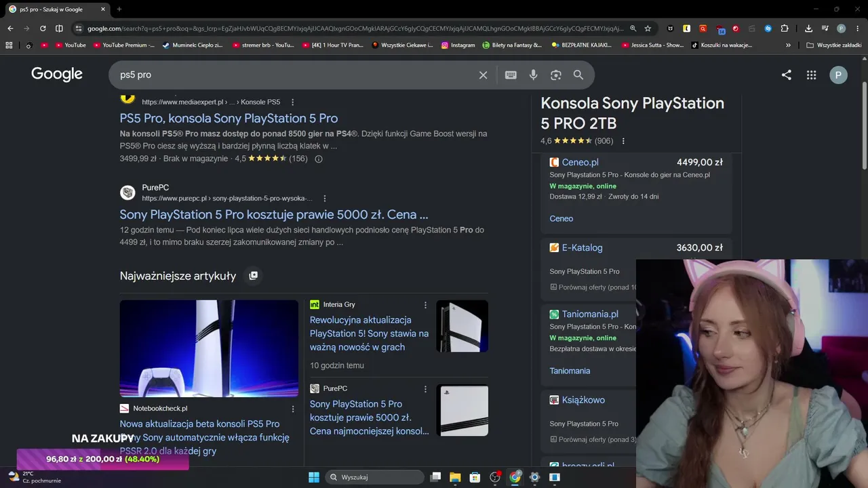This screenshot has width=868, height=488.
Task: Open 'Sony PlayStation 5 Pro kosztuje prawie 5000 zł' result
Action: coord(274,214)
